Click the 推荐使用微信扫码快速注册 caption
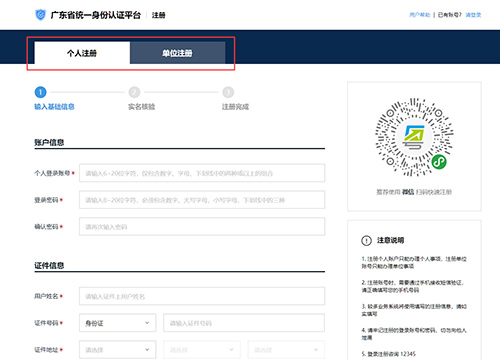The width and height of the screenshot is (500, 360). click(x=414, y=192)
